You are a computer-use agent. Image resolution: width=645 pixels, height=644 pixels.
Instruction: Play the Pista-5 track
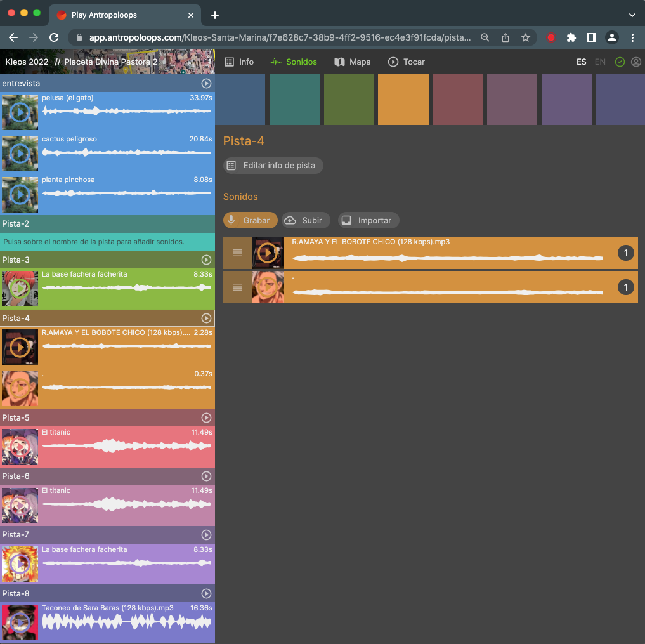(x=206, y=418)
